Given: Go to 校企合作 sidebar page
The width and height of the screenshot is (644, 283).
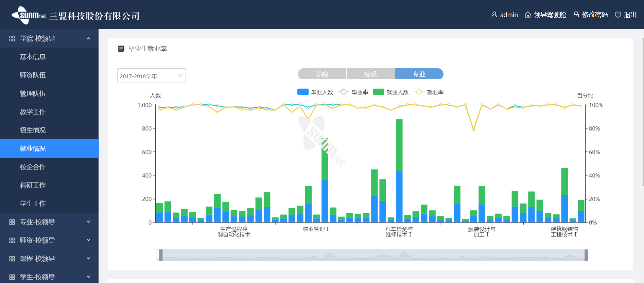Looking at the screenshot, I should tap(33, 167).
